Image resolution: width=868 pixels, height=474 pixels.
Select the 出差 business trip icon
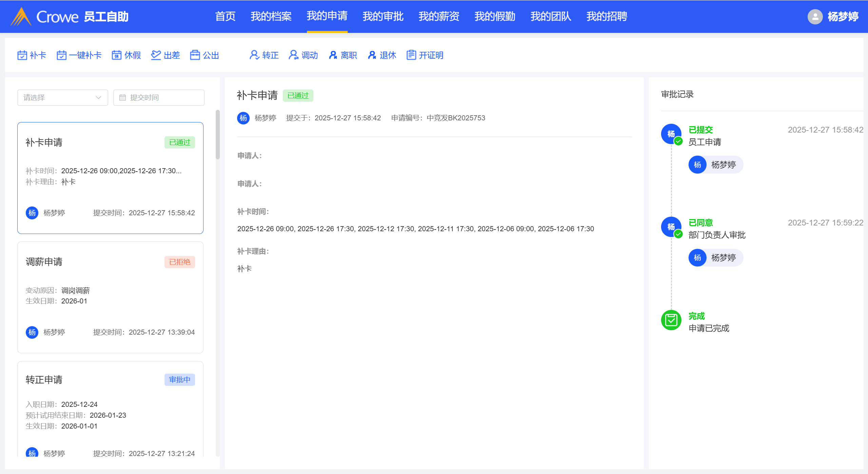tap(156, 55)
